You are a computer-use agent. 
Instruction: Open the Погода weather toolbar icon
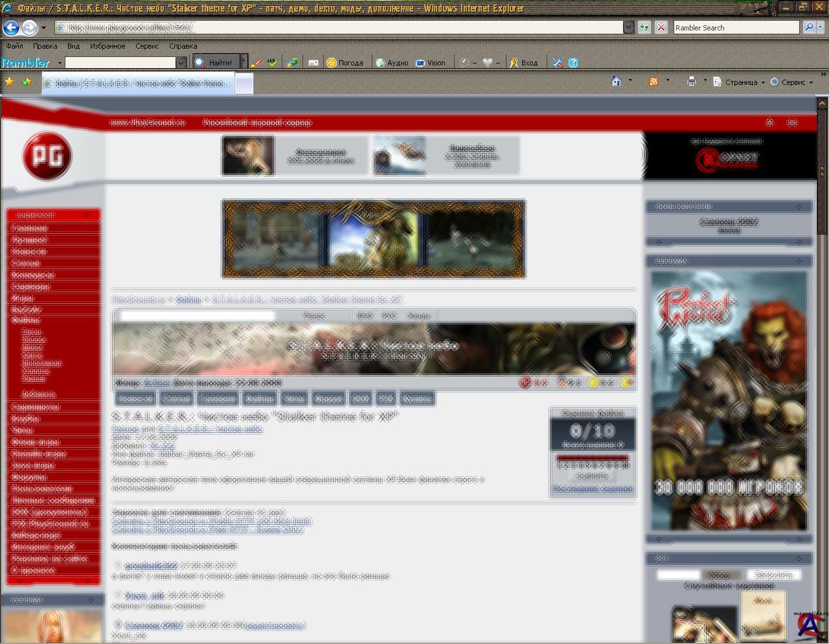pyautogui.click(x=345, y=63)
